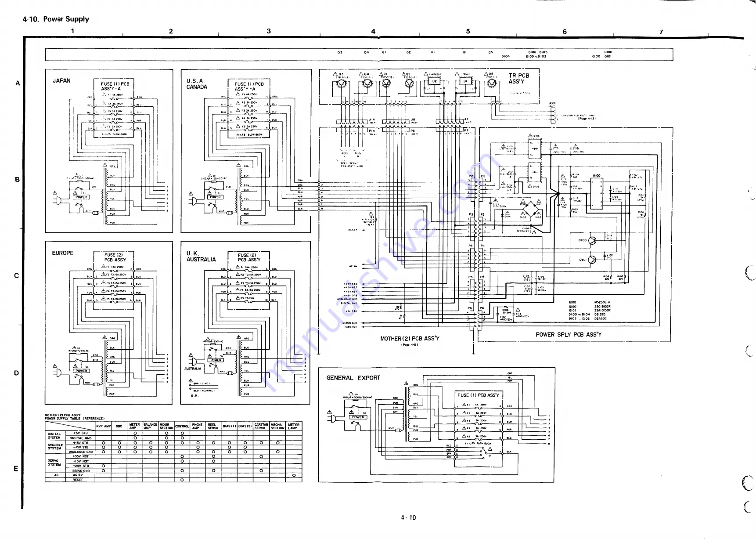The width and height of the screenshot is (756, 539).
Task: Click the 'ANALOGUE SYSTEM' table row group
Action: [55, 447]
